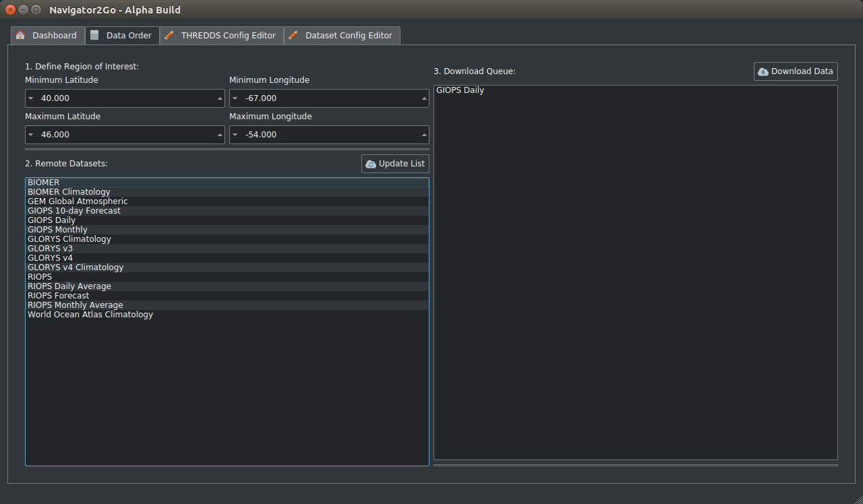This screenshot has width=863, height=504.
Task: Select RIOPS Monthly Average dataset
Action: pos(227,305)
